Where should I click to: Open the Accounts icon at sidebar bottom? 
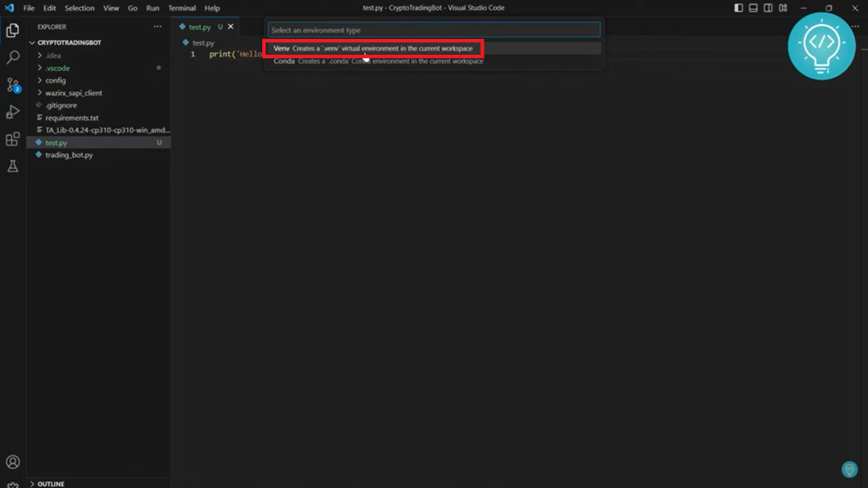(x=12, y=462)
